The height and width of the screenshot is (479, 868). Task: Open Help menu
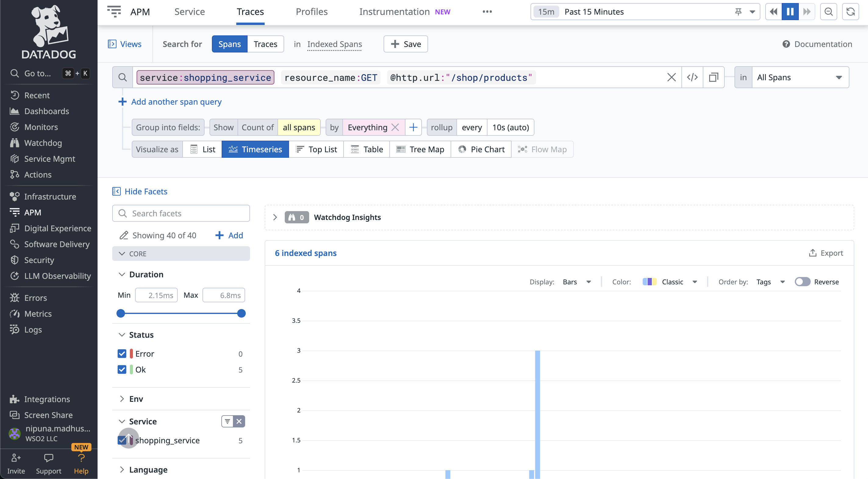81,464
